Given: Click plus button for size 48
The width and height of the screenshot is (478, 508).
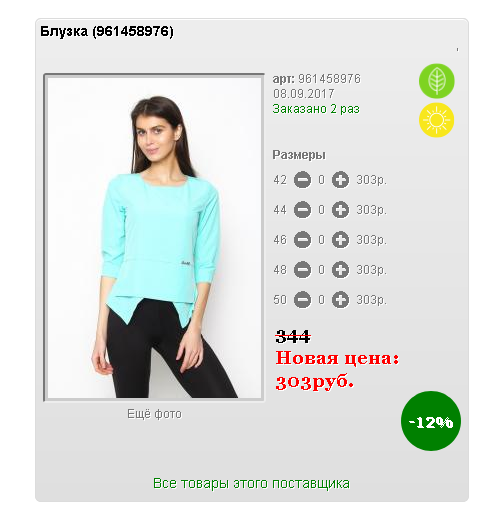Looking at the screenshot, I should pos(340,270).
